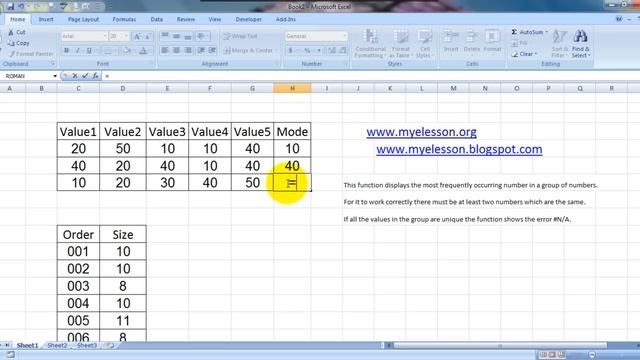Click the Delete cells button
Image resolution: width=640 pixels, height=360 pixels.
tap(471, 42)
